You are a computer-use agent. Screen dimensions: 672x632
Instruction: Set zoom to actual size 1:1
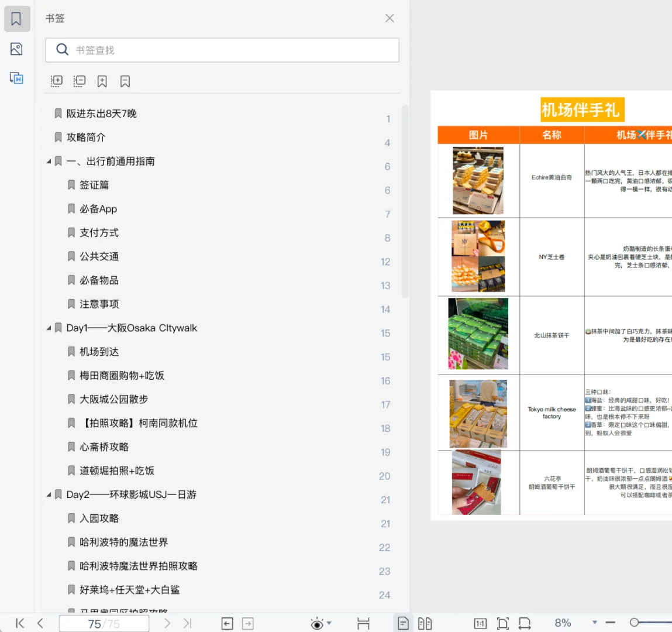[x=480, y=623]
